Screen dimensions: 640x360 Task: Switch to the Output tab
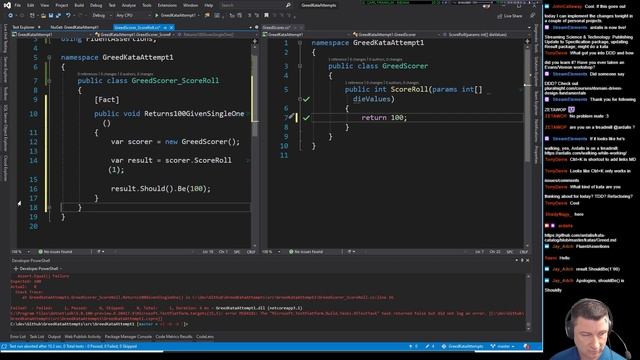point(54,337)
